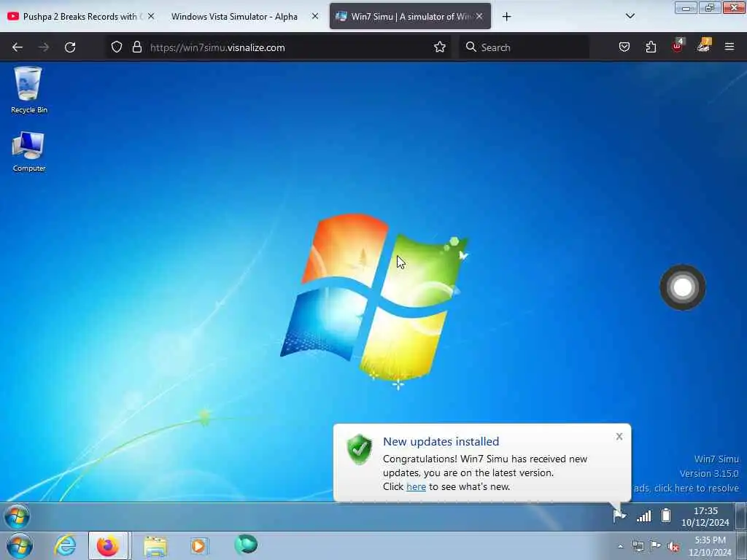Click the simulator Show desktop strip
Screen dimensions: 747x560
pos(742,516)
